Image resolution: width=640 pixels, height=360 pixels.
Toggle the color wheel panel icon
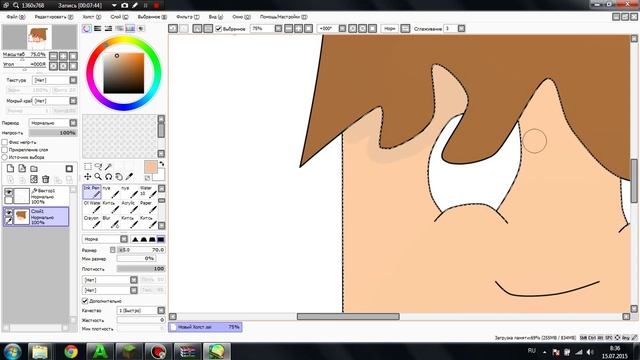87,28
